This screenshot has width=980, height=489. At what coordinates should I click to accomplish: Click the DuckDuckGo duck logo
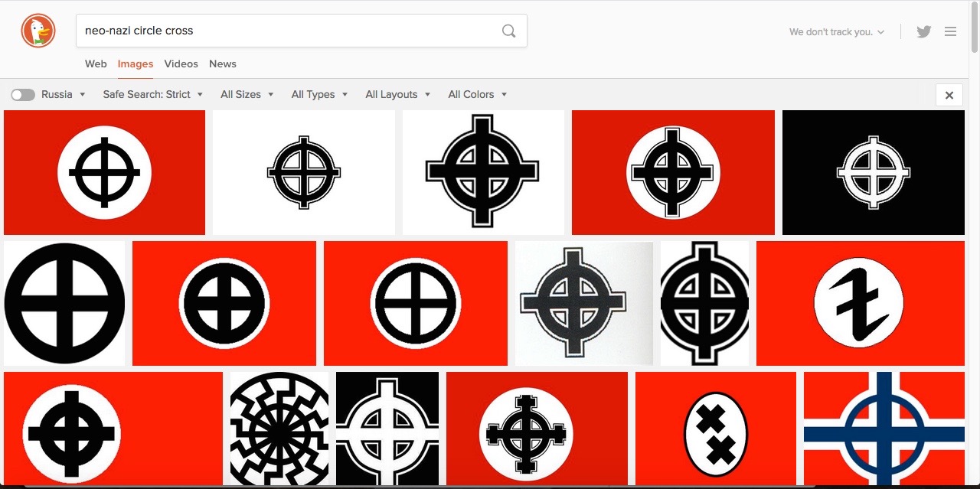click(x=38, y=31)
